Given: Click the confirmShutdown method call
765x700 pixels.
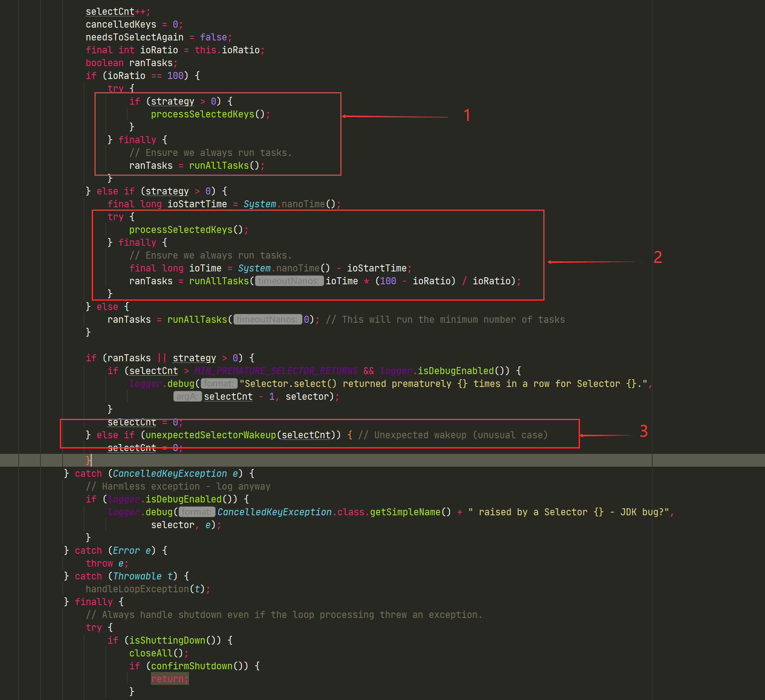Looking at the screenshot, I should 191,666.
